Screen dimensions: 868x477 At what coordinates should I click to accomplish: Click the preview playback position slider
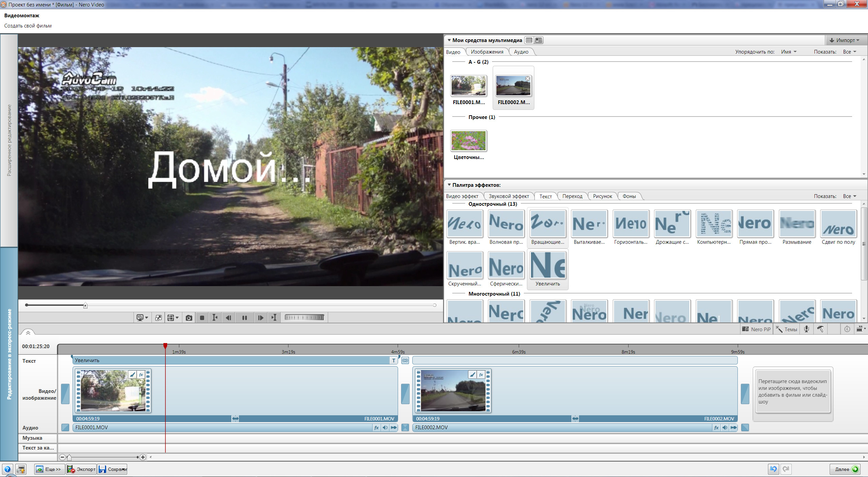(85, 305)
